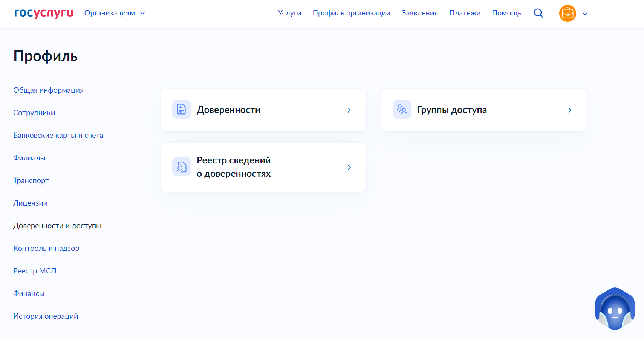Go to Профиль организации in header
Image resolution: width=644 pixels, height=339 pixels.
tap(351, 13)
